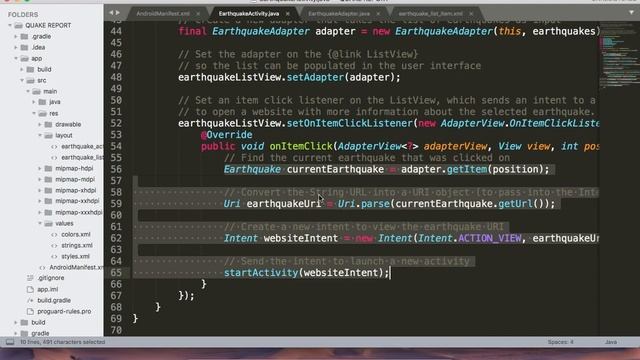Open the app.iml file
This screenshot has width=640, height=360.
(48, 289)
